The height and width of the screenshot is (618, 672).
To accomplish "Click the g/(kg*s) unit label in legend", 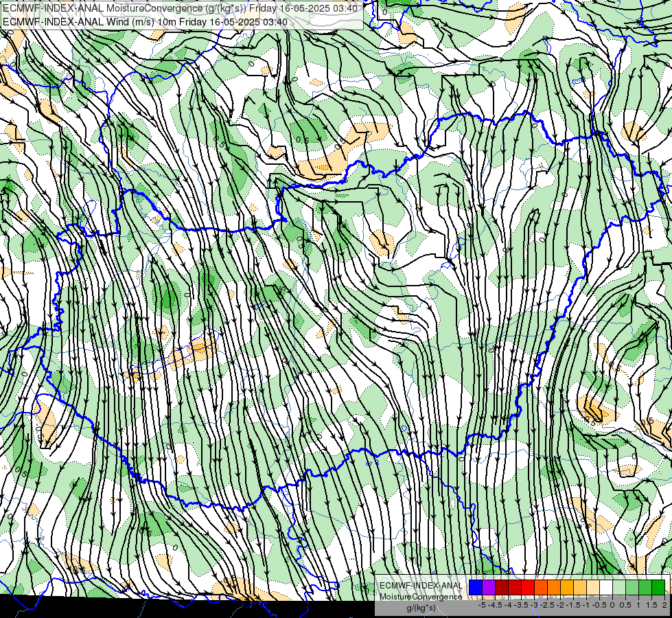I will point(421,608).
